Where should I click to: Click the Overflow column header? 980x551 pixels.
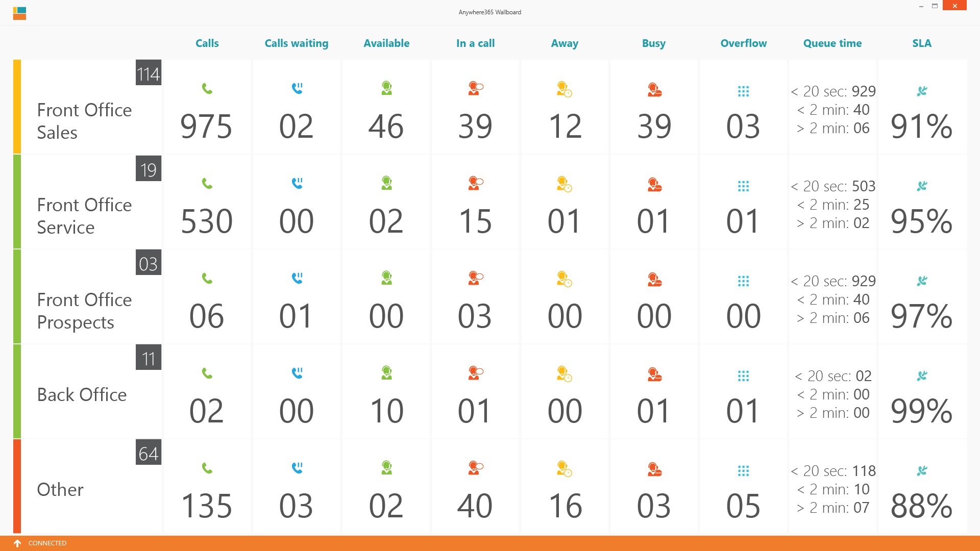pyautogui.click(x=743, y=43)
